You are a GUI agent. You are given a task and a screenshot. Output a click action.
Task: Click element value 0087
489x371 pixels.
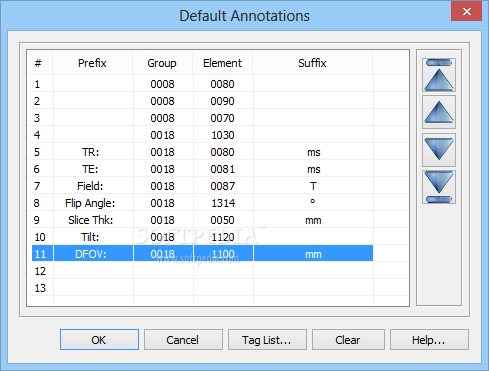(223, 186)
